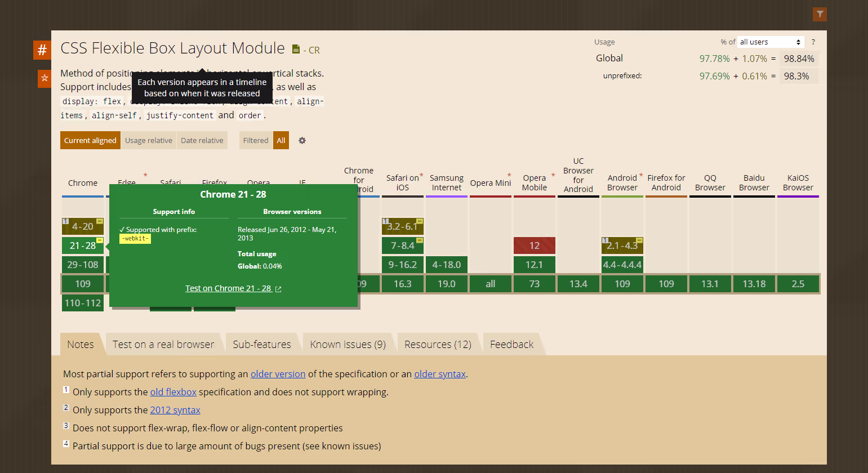Select Baidu Browser 13.18 cell
The width and height of the screenshot is (868, 473).
754,284
